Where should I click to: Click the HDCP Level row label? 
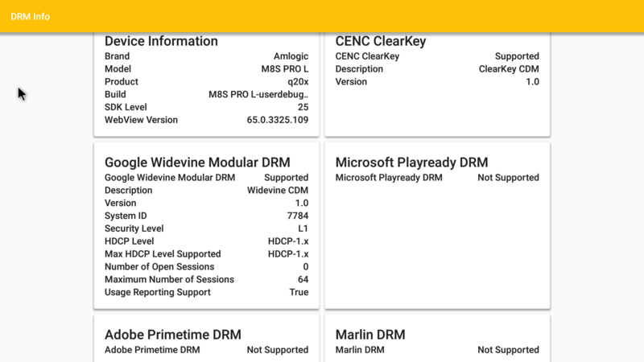click(129, 241)
